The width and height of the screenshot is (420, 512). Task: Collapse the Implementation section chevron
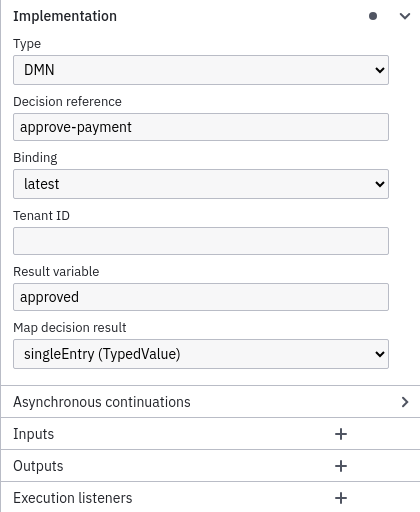tap(405, 16)
